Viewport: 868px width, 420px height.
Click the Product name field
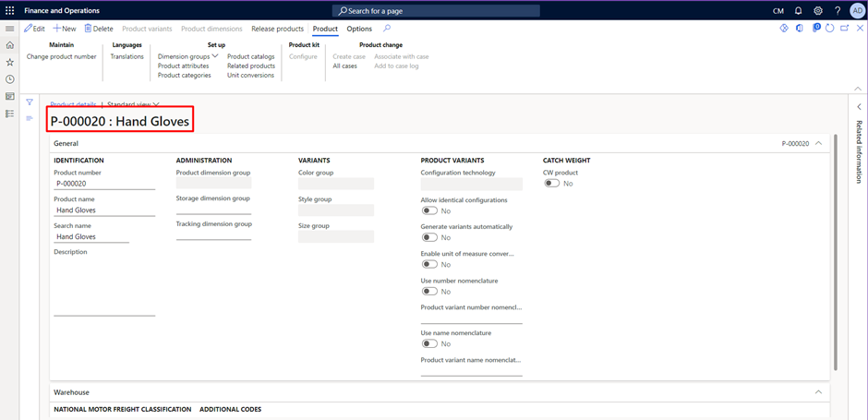click(x=104, y=210)
